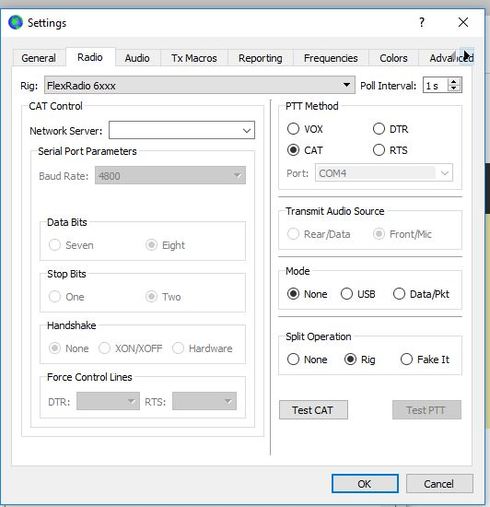The height and width of the screenshot is (507, 490).
Task: Click the WSJT-X globe icon in title bar
Action: pos(15,23)
